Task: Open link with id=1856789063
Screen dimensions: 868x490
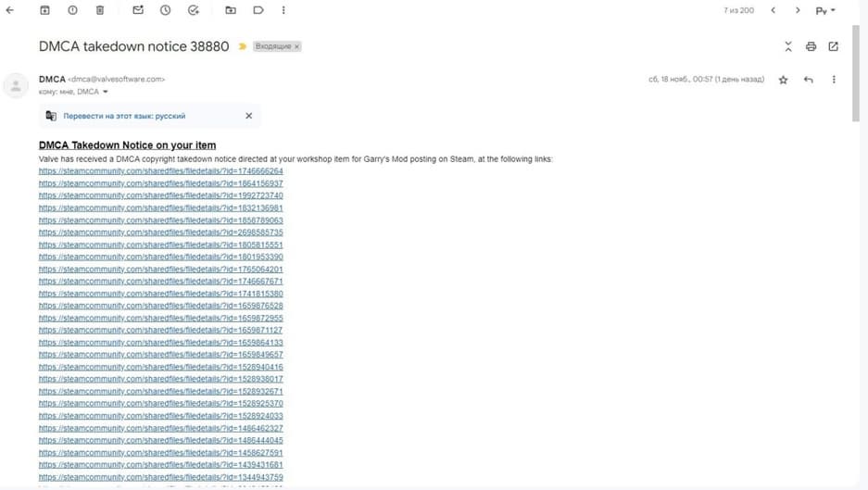Action: (160, 220)
